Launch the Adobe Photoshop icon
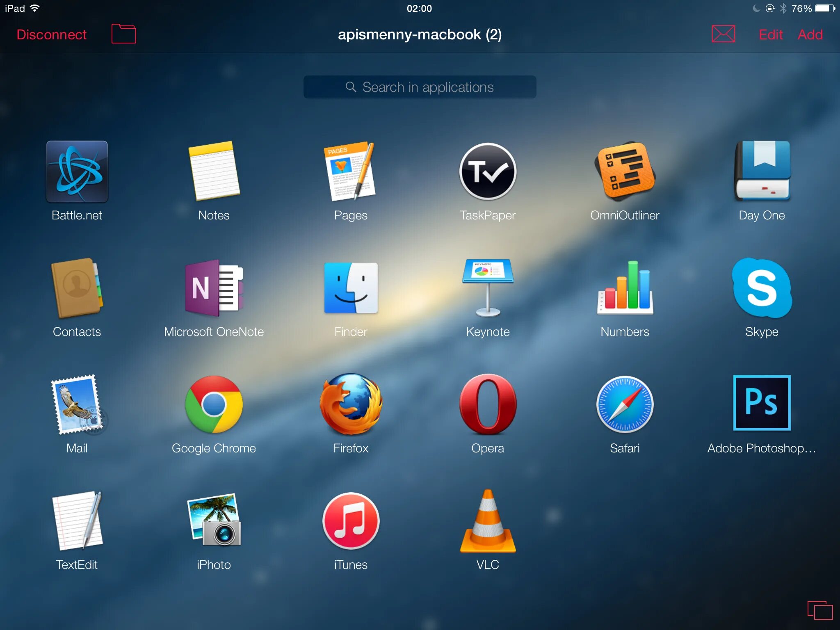Image resolution: width=840 pixels, height=630 pixels. click(x=762, y=403)
